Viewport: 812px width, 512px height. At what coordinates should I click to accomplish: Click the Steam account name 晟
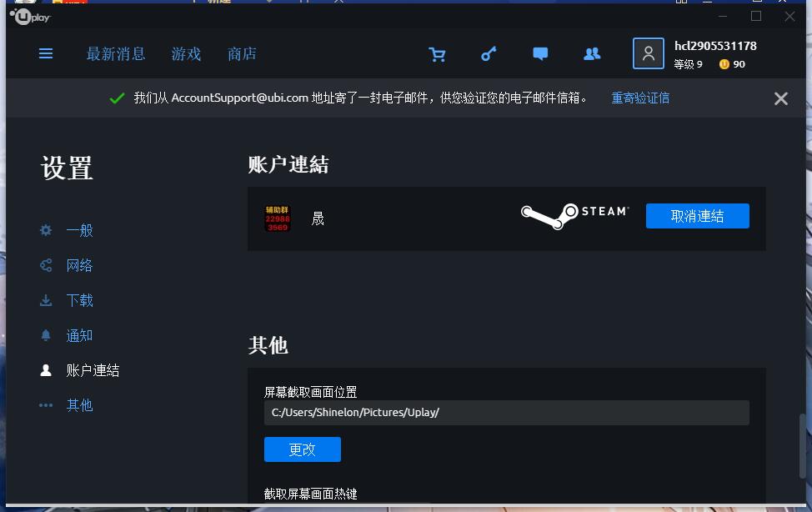pyautogui.click(x=318, y=218)
